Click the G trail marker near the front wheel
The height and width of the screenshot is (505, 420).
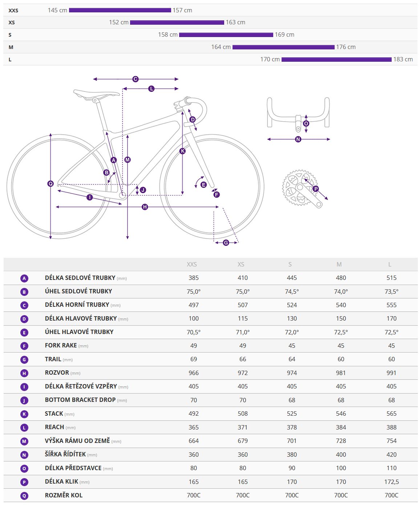pyautogui.click(x=226, y=243)
